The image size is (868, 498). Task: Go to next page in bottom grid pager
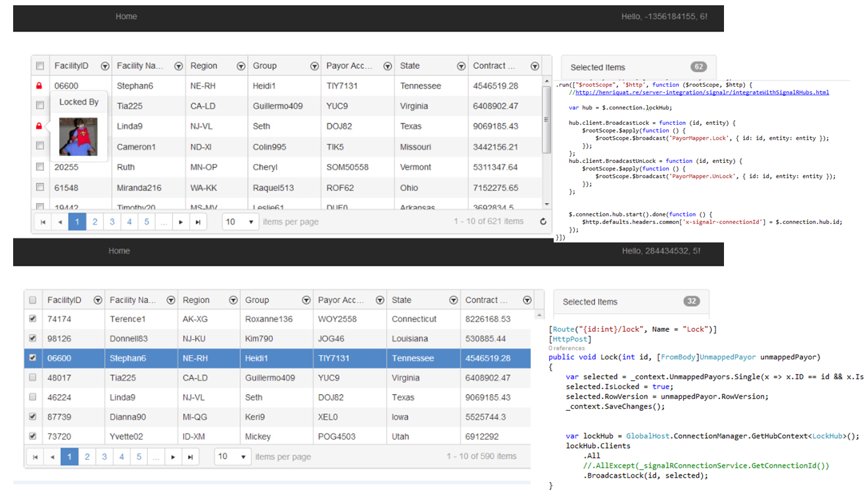[173, 457]
